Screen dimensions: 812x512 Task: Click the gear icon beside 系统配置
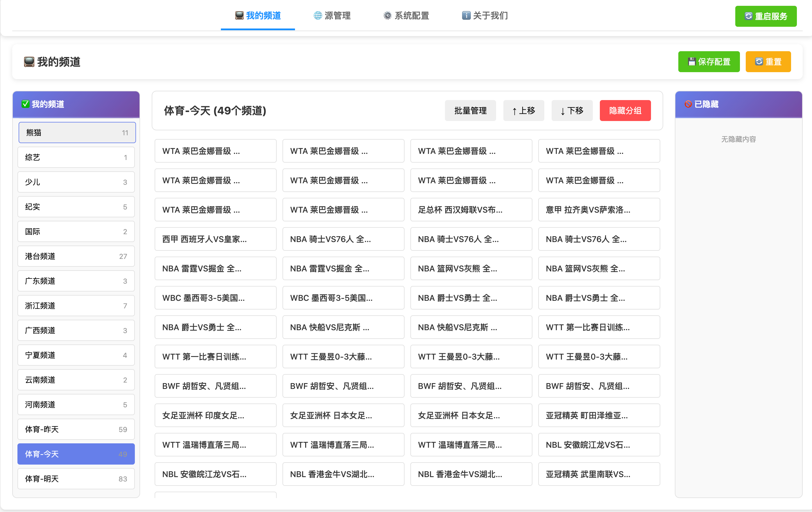[387, 15]
